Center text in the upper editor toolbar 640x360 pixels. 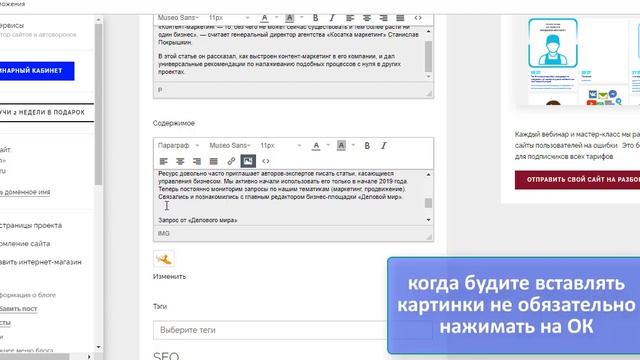367,18
